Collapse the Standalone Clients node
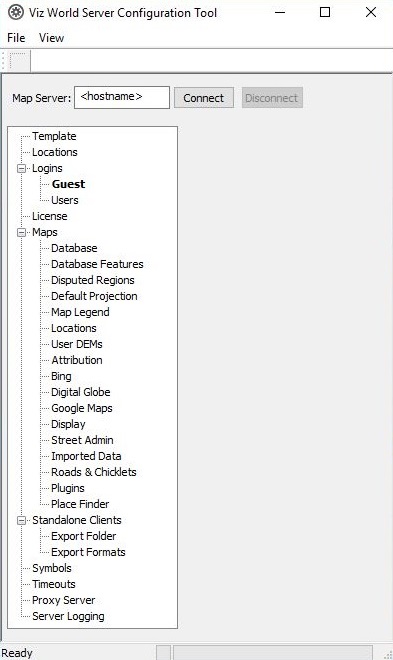The width and height of the screenshot is (393, 660). coord(21,520)
